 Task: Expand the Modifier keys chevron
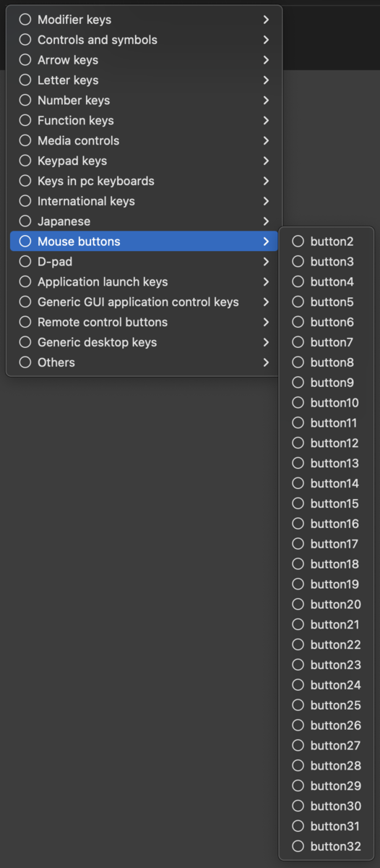267,20
